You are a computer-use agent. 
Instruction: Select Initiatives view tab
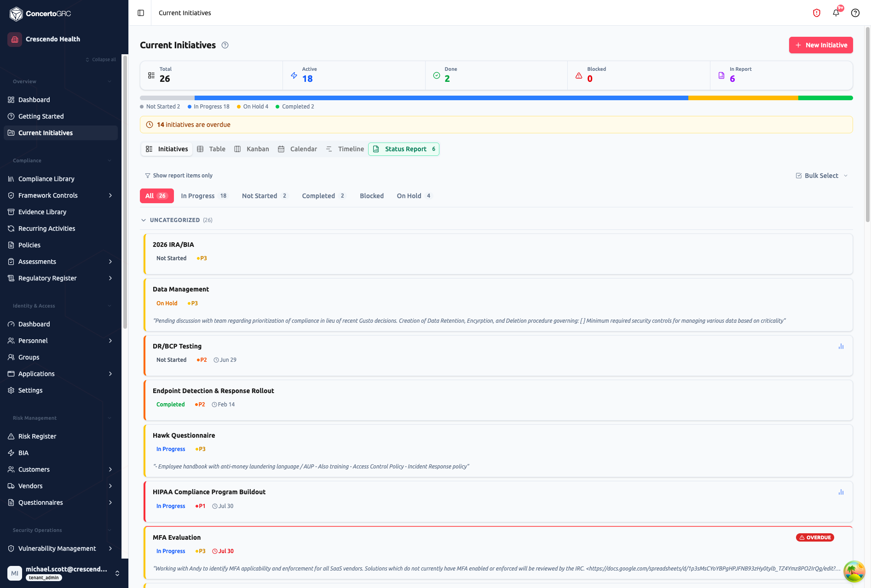pyautogui.click(x=167, y=149)
